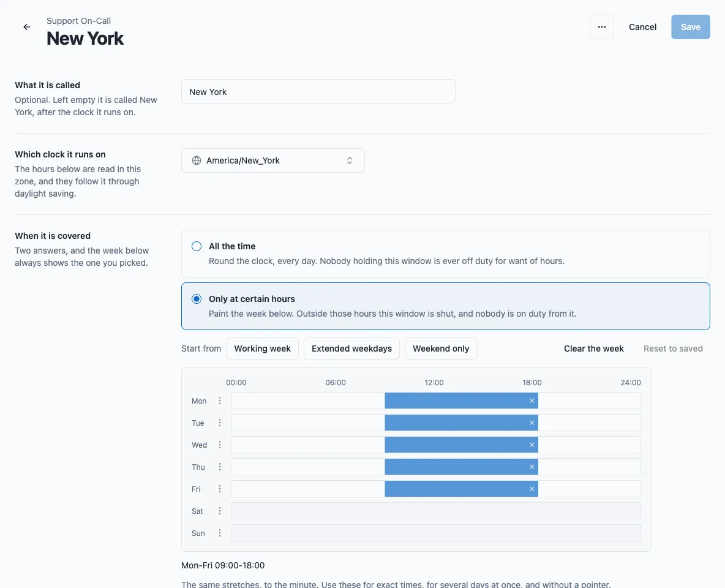Remove Wednesday's coverage block with X
The height and width of the screenshot is (588, 725).
(532, 445)
